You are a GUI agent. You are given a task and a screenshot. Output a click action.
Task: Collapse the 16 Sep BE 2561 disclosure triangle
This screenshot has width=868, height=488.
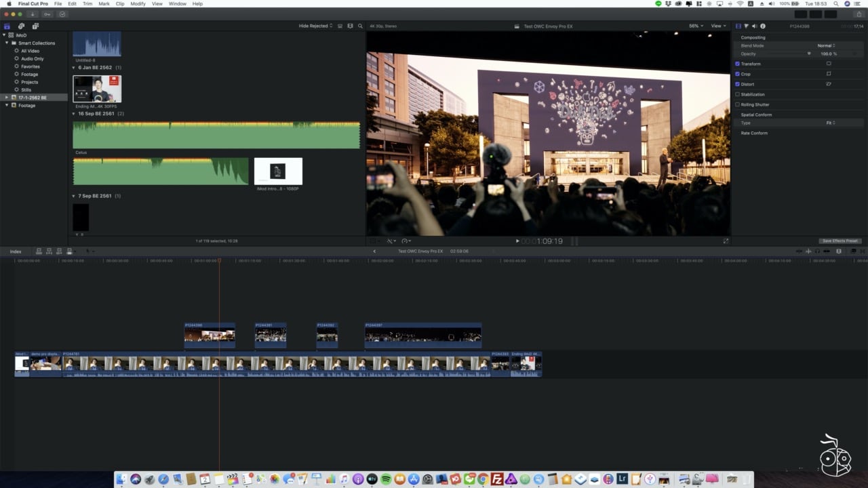tap(74, 114)
